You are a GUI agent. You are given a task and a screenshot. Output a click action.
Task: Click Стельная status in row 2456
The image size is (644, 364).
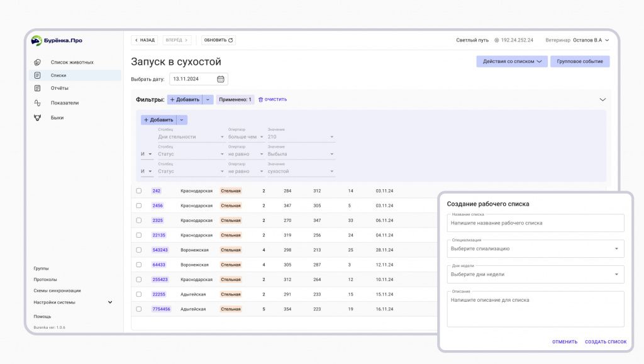tap(231, 206)
